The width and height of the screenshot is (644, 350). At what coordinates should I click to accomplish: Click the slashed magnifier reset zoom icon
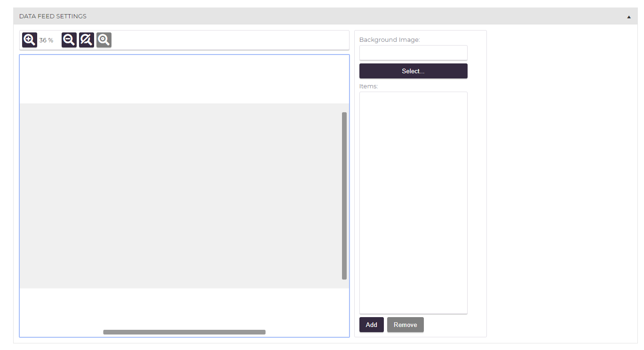(x=87, y=40)
